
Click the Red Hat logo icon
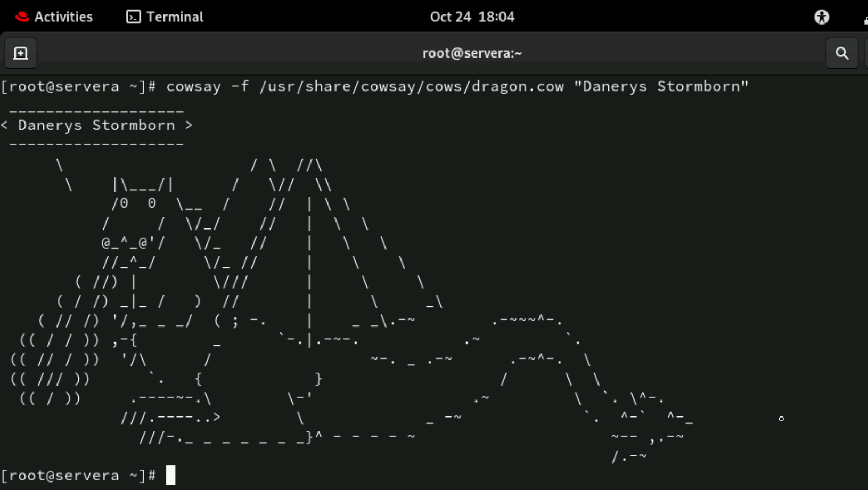(22, 16)
